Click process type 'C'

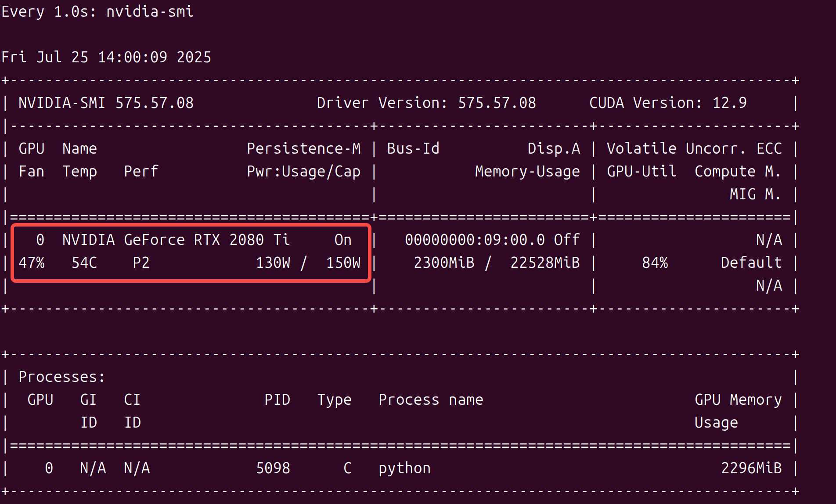(347, 468)
